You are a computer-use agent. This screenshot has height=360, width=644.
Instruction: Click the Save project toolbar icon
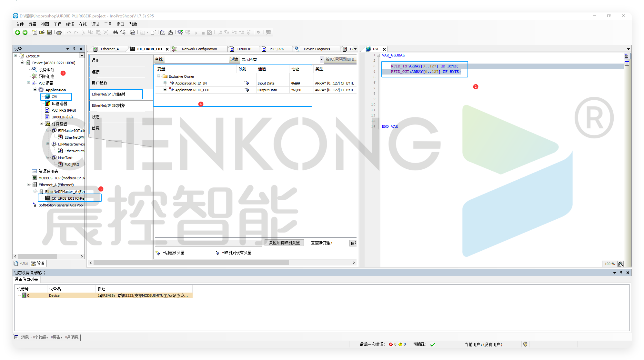(x=49, y=32)
